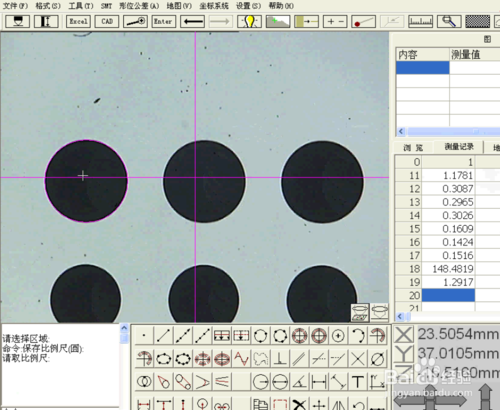Select the perpendicular line tool
The height and width of the screenshot is (410, 500).
coord(280,359)
